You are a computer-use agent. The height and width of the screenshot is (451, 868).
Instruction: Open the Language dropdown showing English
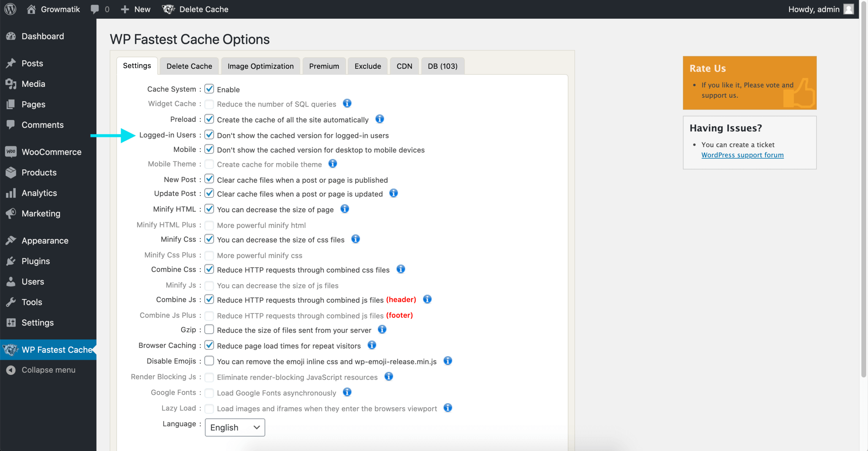(235, 427)
